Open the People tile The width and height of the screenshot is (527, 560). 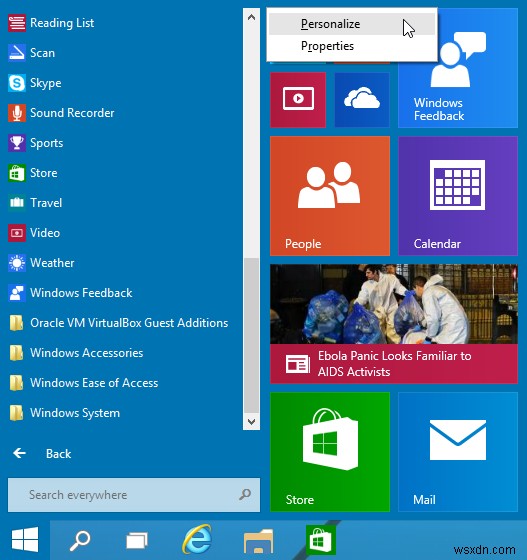[330, 196]
